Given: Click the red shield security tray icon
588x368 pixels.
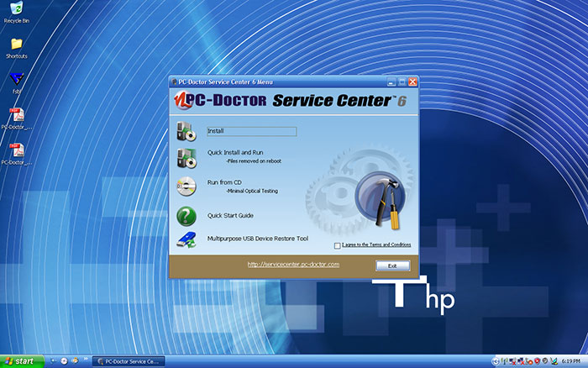Looking at the screenshot, I should (x=537, y=361).
